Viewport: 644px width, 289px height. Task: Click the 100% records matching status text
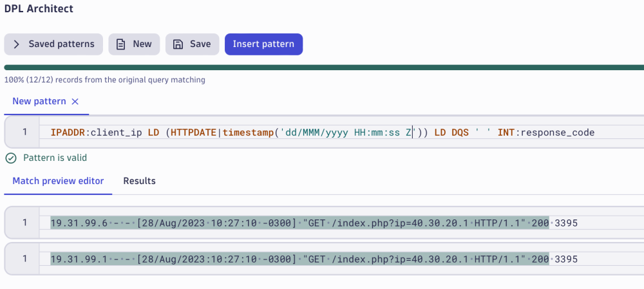pos(104,80)
